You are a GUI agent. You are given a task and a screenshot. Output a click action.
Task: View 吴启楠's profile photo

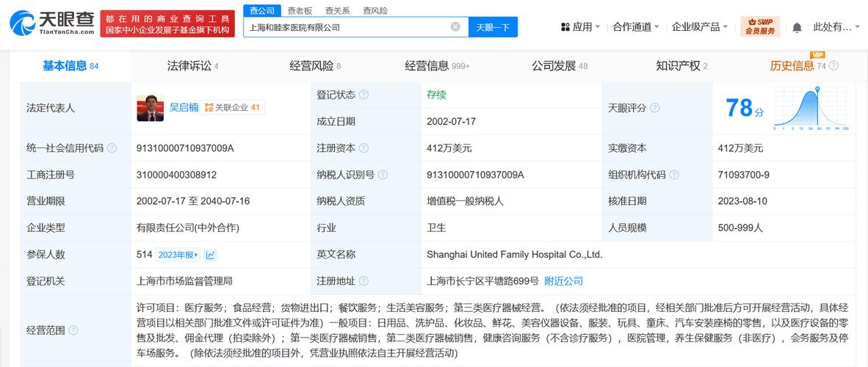tap(150, 108)
